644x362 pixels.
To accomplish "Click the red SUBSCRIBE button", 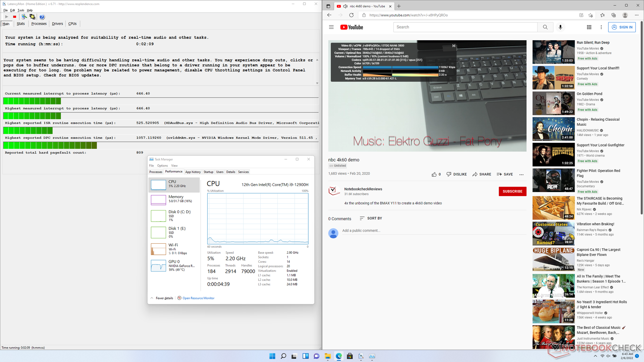I will (x=512, y=191).
